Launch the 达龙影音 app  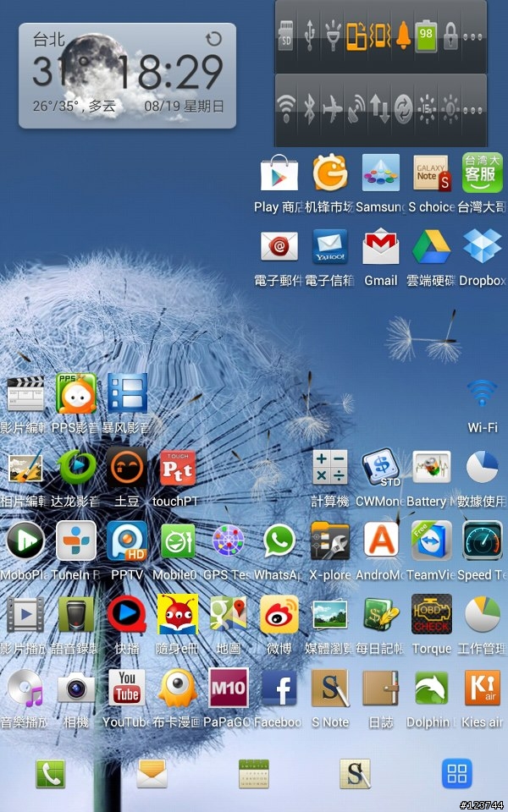tap(76, 467)
